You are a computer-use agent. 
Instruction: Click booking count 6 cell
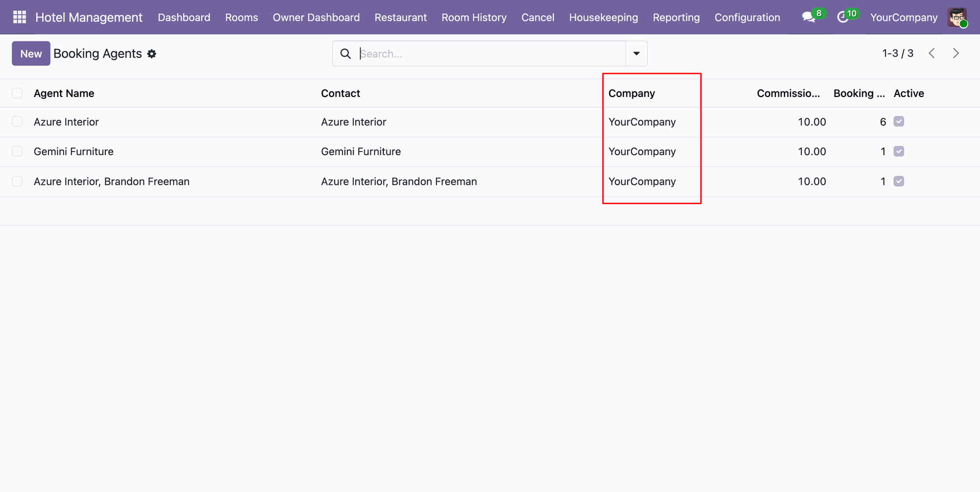[x=883, y=122]
